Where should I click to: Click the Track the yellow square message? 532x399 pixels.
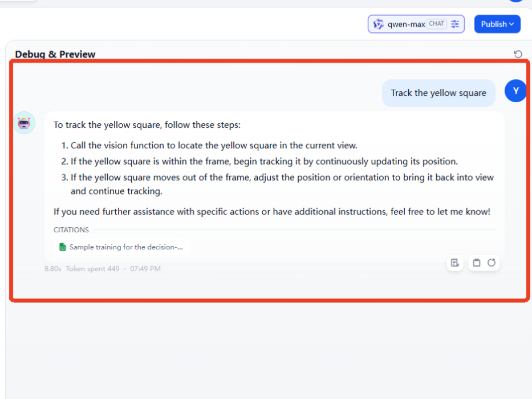(438, 93)
